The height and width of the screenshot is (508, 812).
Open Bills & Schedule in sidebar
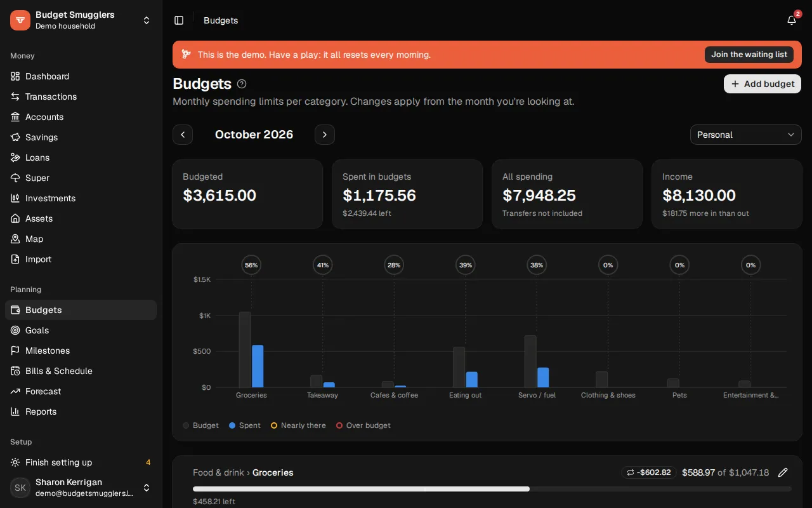pyautogui.click(x=81, y=371)
